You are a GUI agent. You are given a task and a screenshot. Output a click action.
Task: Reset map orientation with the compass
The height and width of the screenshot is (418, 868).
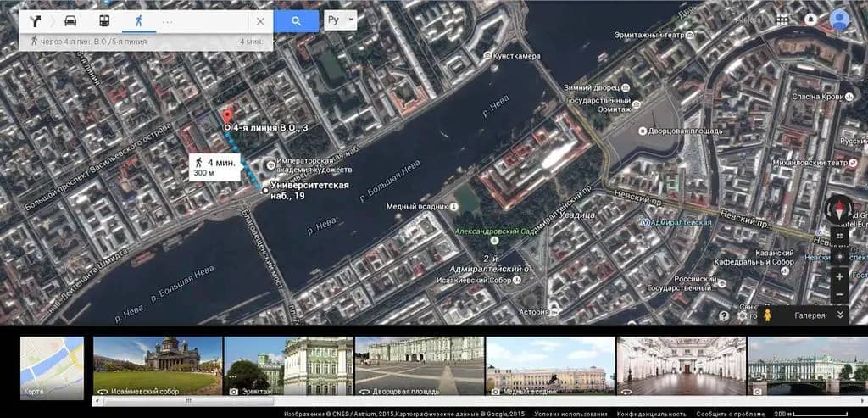839,209
